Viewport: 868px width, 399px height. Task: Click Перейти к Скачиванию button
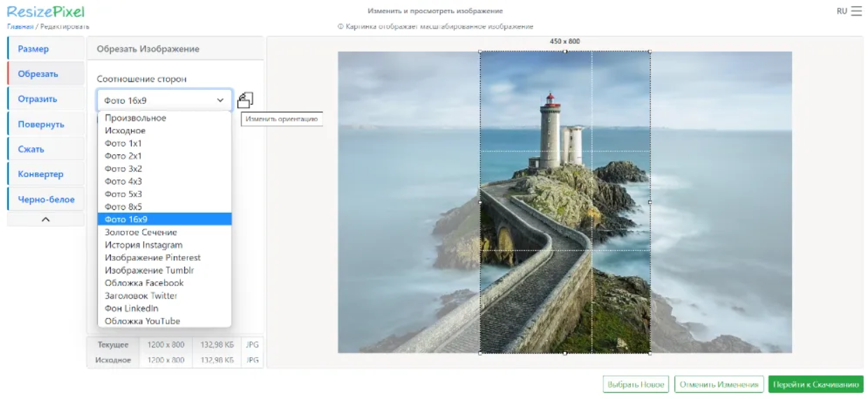pyautogui.click(x=816, y=384)
